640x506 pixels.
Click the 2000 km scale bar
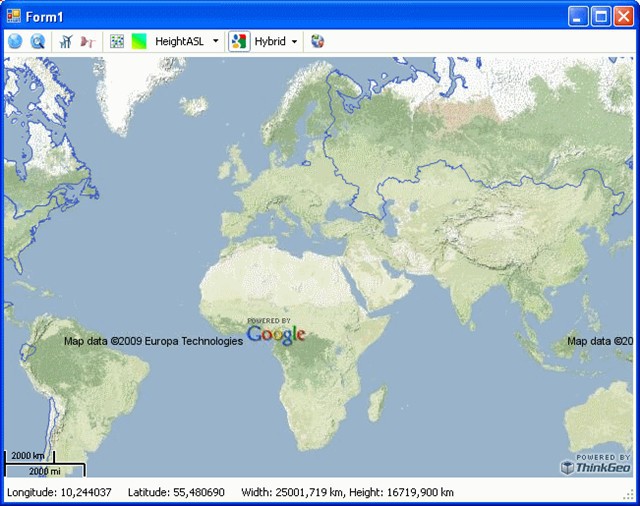point(29,456)
